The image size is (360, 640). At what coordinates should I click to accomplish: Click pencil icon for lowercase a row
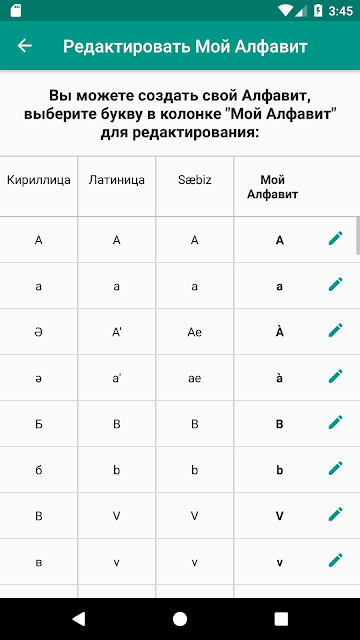(x=336, y=284)
